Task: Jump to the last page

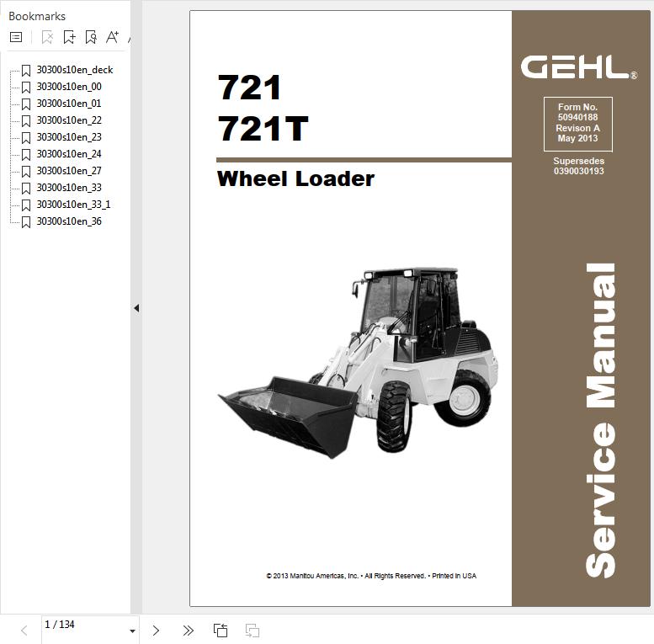Action: pos(188,631)
